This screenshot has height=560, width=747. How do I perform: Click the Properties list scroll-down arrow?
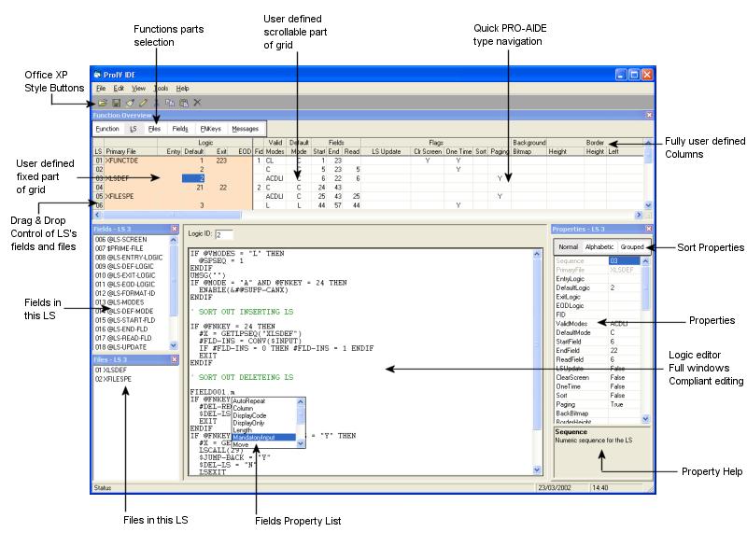(645, 418)
